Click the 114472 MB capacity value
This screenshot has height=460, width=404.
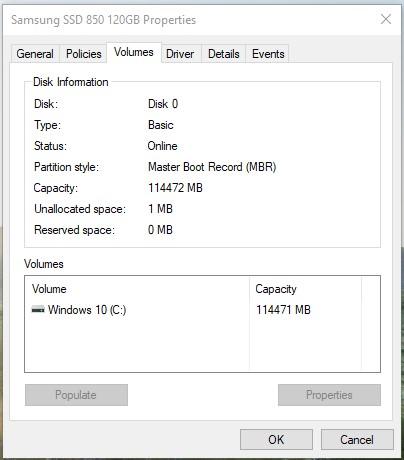coord(175,188)
